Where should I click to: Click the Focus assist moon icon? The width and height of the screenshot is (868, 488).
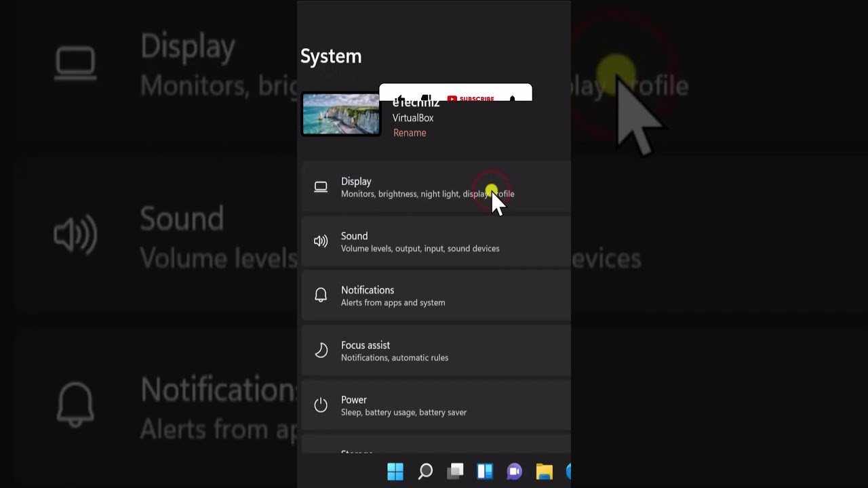coord(321,350)
